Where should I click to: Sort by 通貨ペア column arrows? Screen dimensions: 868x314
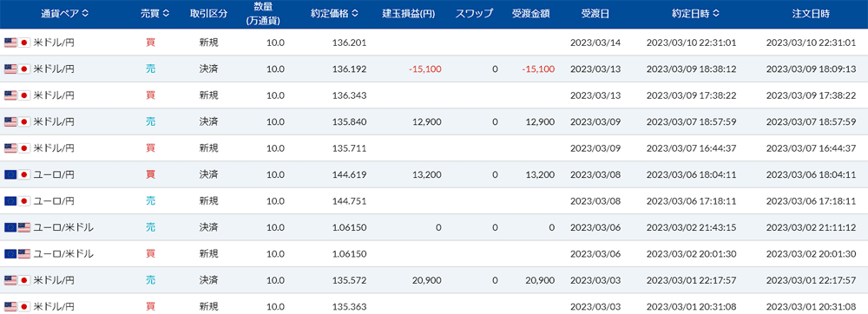coord(85,15)
